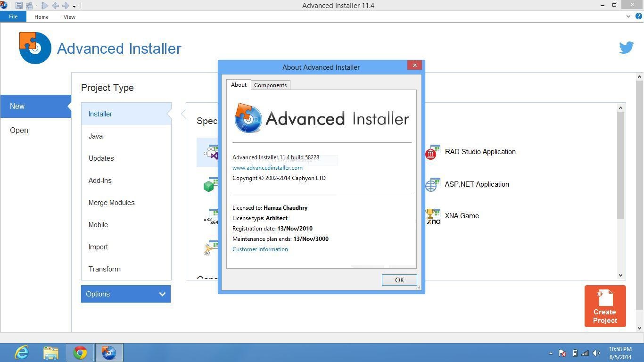Click the volume speaker icon in tray
This screenshot has width=644, height=362.
(x=596, y=353)
